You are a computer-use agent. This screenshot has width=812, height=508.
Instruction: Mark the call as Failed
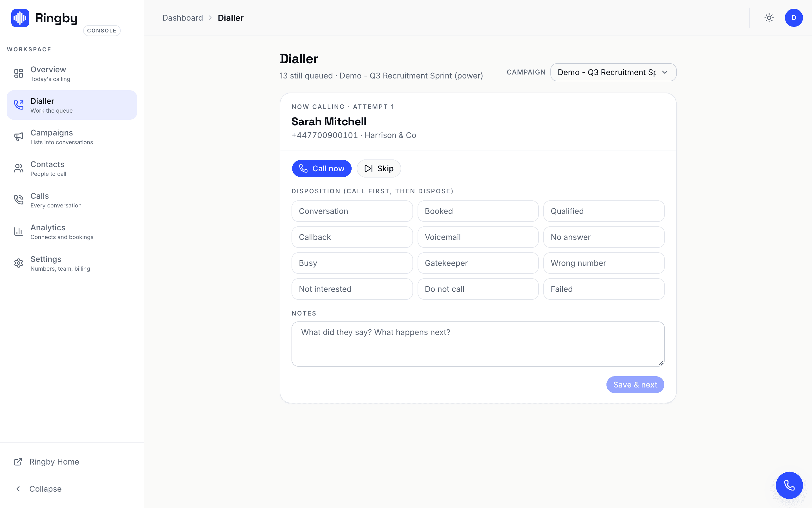(x=604, y=289)
